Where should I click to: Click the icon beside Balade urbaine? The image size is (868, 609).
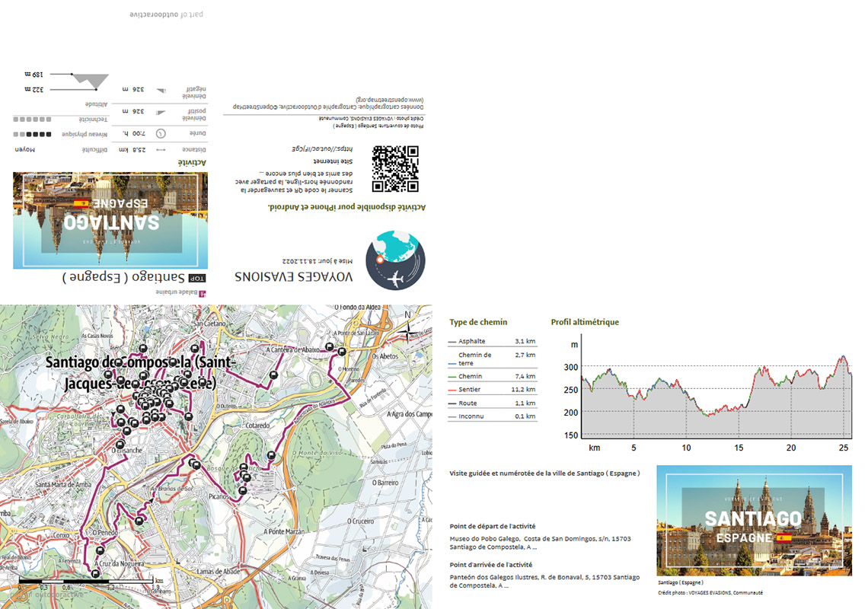(203, 293)
